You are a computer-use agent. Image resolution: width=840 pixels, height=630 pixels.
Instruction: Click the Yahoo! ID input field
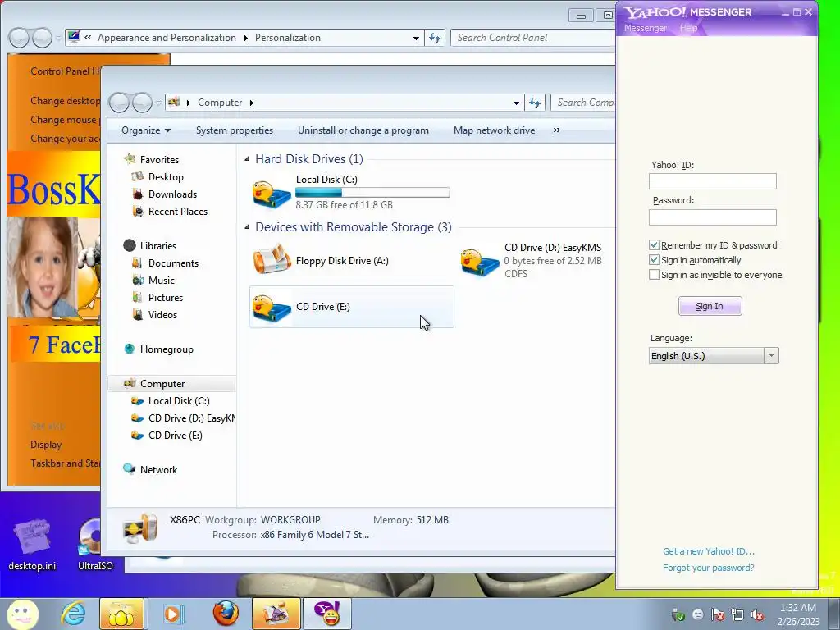point(713,181)
